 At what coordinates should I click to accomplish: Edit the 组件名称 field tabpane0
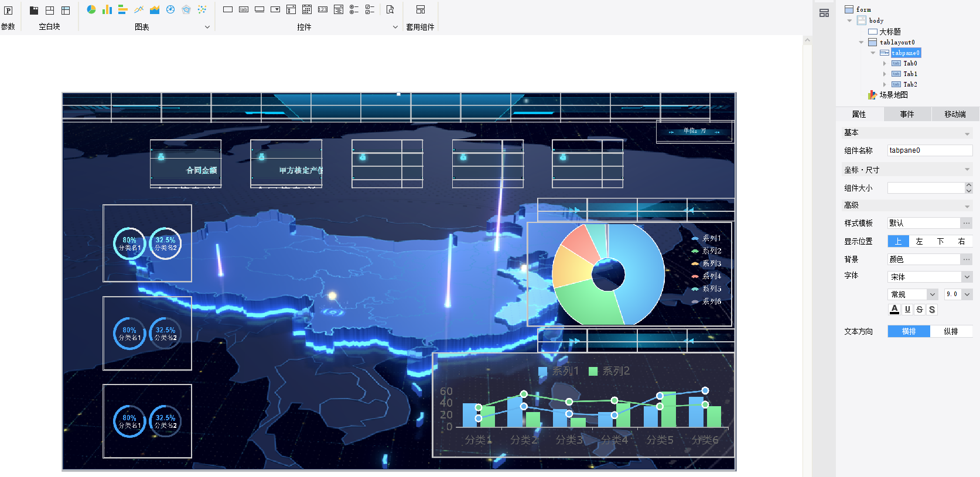point(930,150)
